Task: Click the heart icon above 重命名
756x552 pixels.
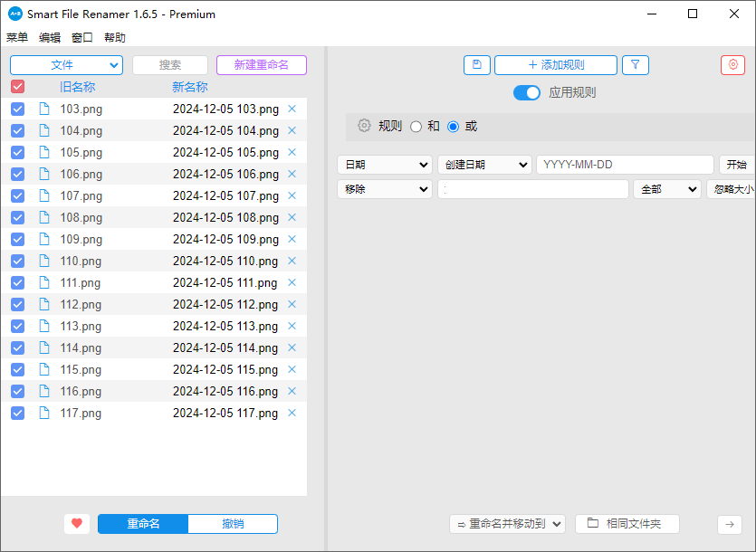Action: [x=77, y=523]
